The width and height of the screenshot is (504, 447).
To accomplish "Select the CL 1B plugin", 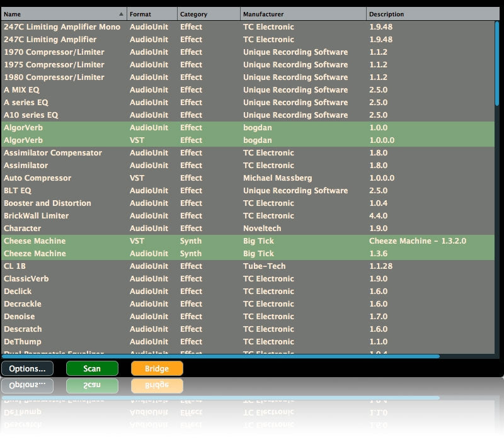I will (x=248, y=266).
